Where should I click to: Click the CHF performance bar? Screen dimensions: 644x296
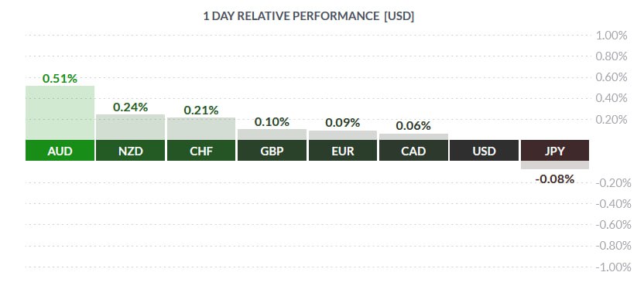(x=201, y=129)
